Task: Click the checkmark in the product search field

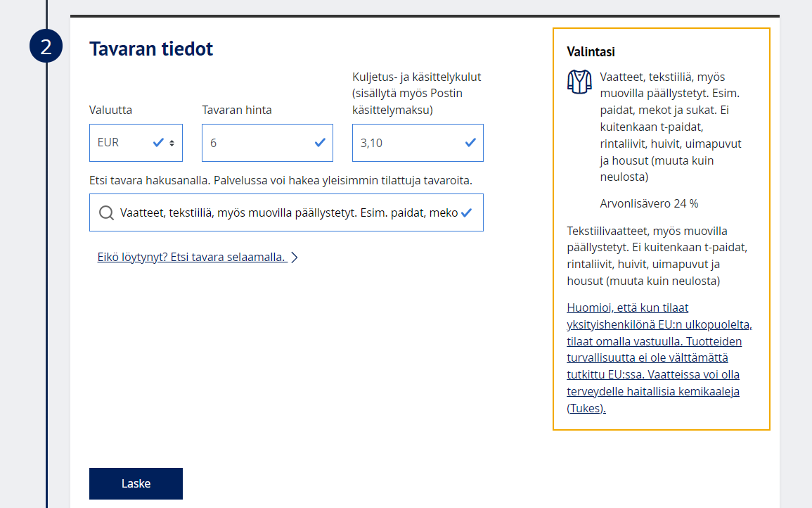Action: (465, 212)
